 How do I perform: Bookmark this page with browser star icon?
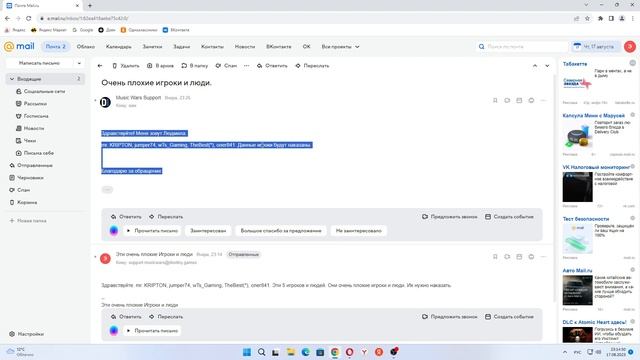(587, 18)
